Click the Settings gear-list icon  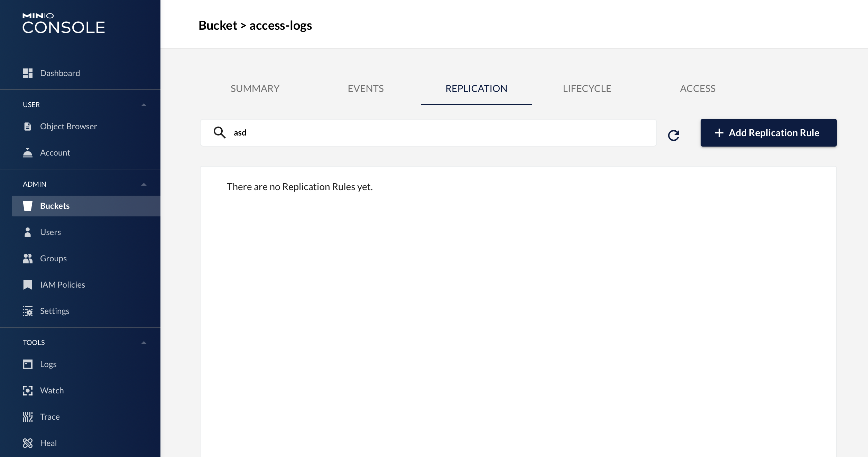tap(28, 311)
